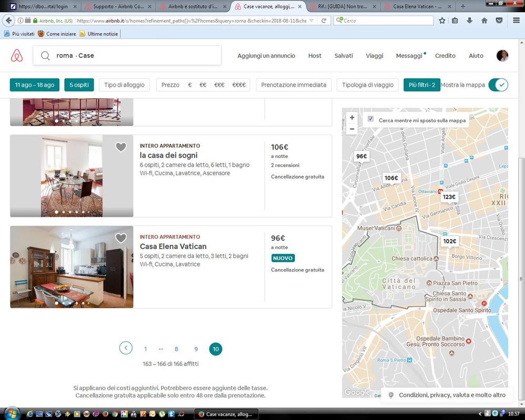Click the Airbnb logo icon
The height and width of the screenshot is (420, 525).
17,56
